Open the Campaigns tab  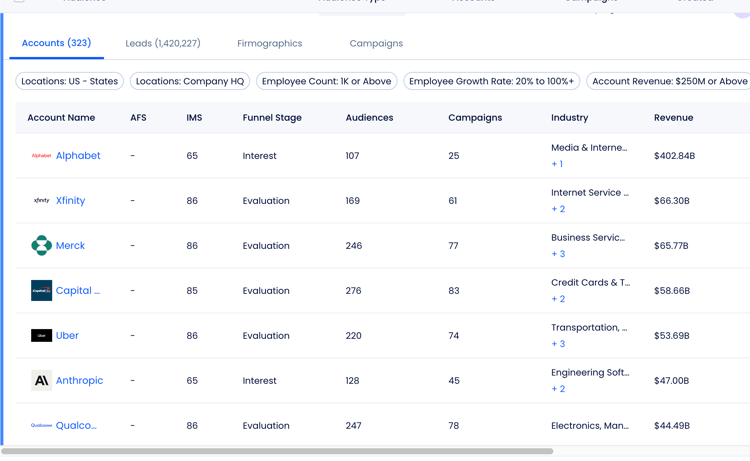click(376, 44)
